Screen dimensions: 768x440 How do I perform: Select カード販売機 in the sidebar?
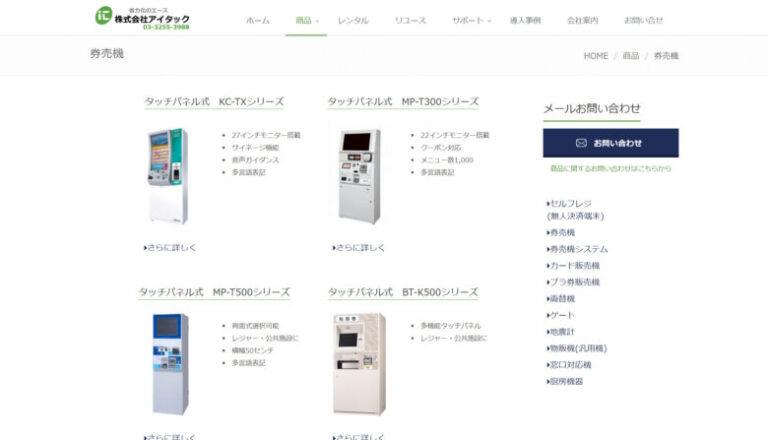click(x=573, y=266)
